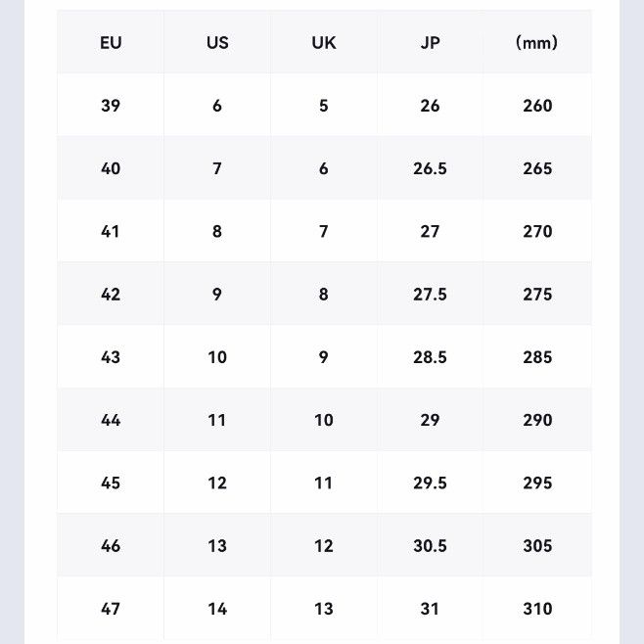
Task: Select EU size 44 cell
Action: (111, 420)
